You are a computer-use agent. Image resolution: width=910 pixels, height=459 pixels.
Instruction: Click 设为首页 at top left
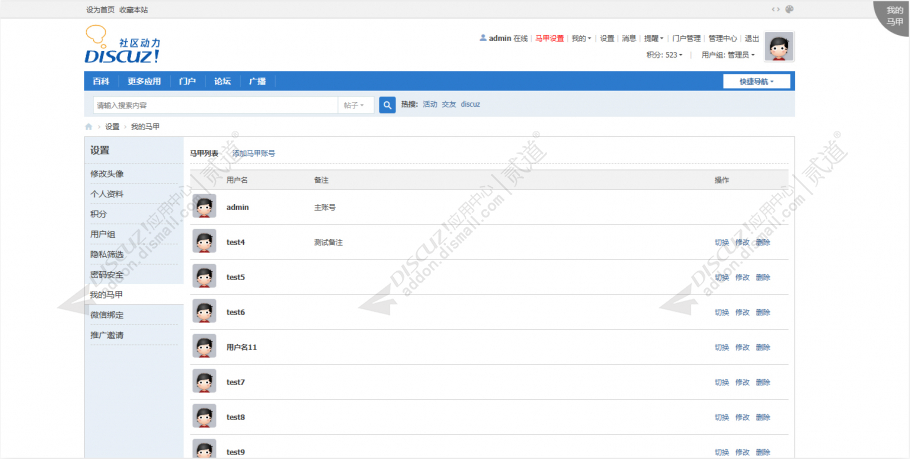100,10
